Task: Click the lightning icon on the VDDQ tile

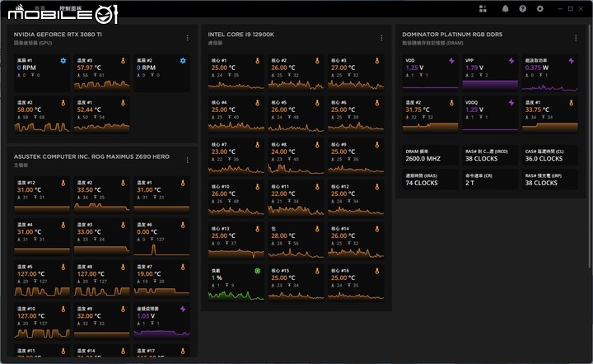Action: 511,102
